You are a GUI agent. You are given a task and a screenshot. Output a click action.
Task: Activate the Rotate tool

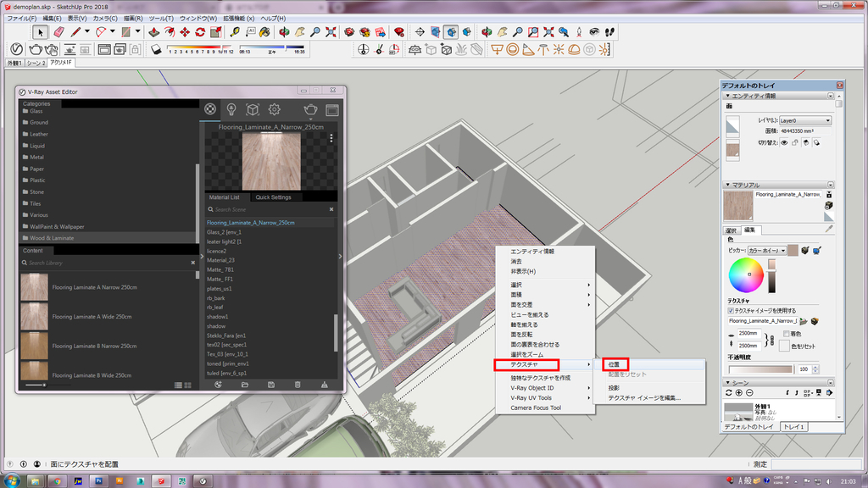200,32
